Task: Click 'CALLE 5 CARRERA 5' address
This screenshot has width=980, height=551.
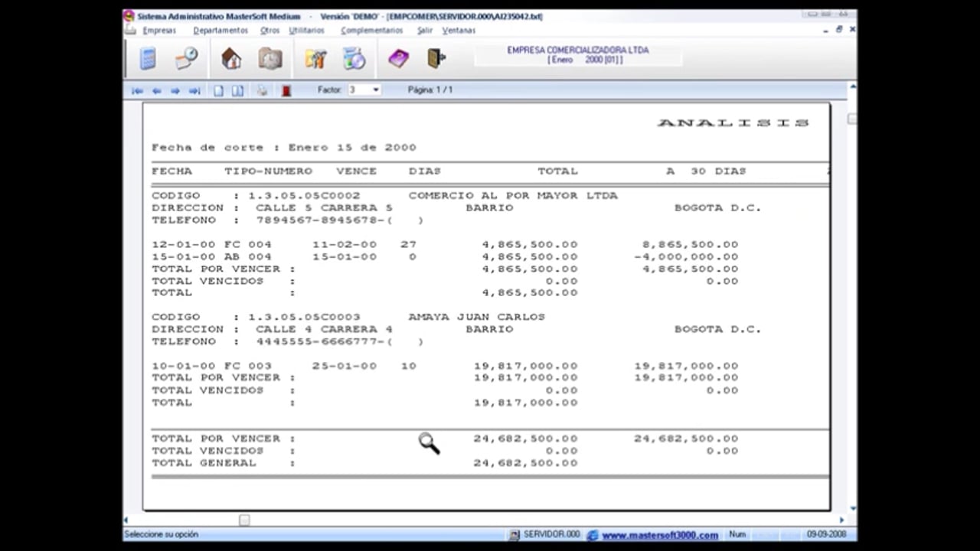Action: (324, 208)
